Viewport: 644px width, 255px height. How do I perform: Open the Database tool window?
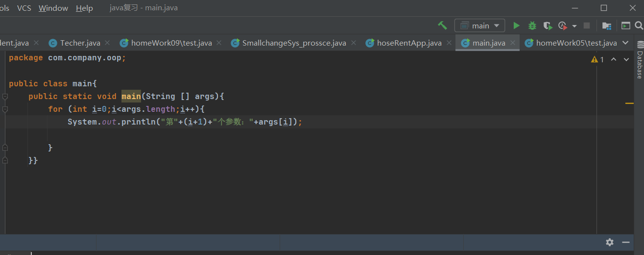click(x=639, y=60)
